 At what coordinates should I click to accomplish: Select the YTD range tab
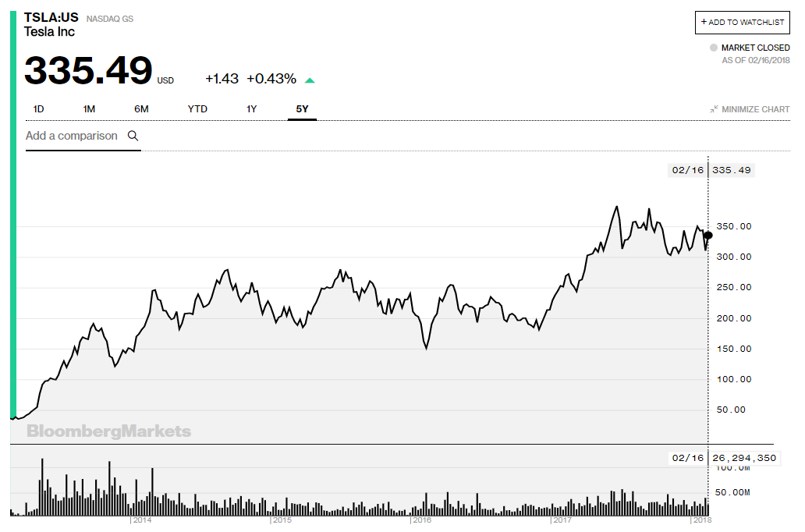click(x=197, y=109)
